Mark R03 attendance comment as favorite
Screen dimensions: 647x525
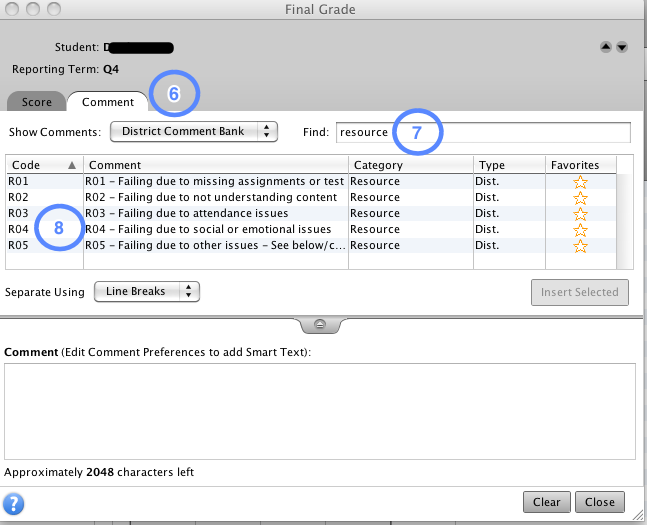point(580,214)
